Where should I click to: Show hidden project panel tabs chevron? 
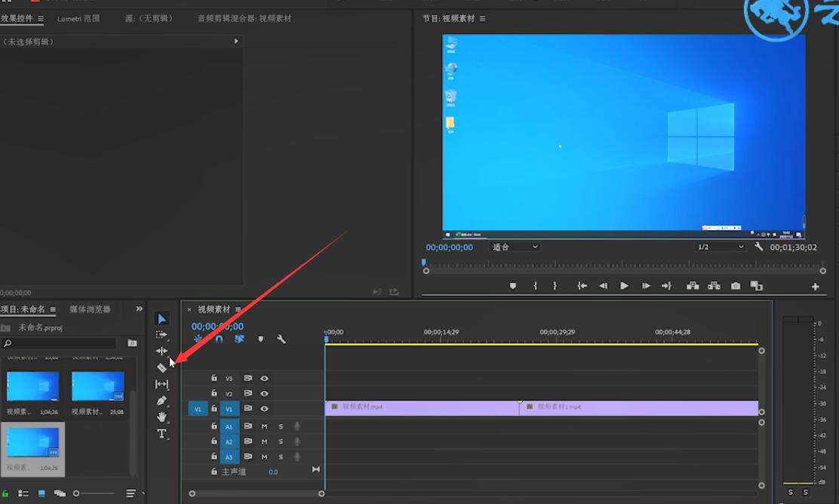point(139,309)
